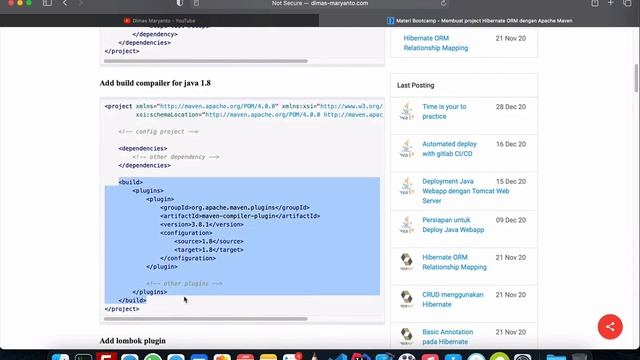Screen dimensions: 640x360
Task: Click the version 3.8.1 line
Action: point(202,224)
